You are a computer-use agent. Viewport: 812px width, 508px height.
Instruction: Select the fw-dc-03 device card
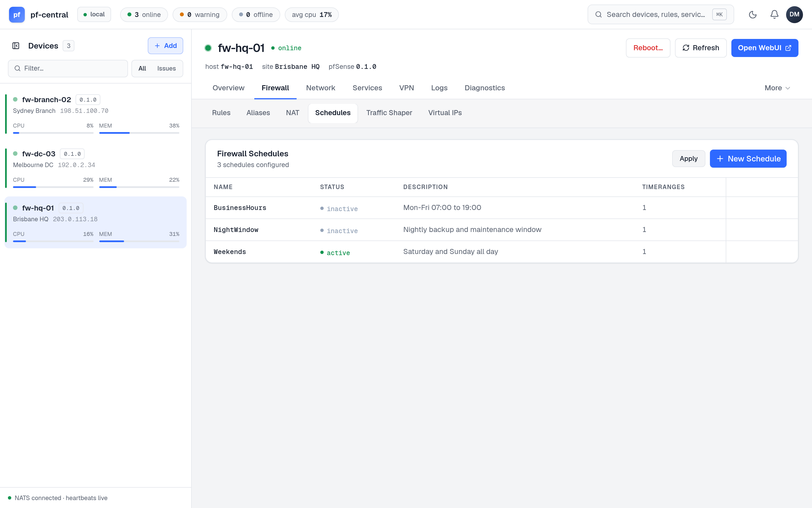click(x=96, y=168)
